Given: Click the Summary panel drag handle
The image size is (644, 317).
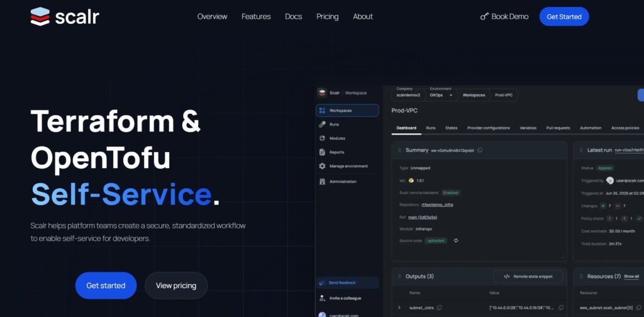Looking at the screenshot, I should (x=399, y=150).
